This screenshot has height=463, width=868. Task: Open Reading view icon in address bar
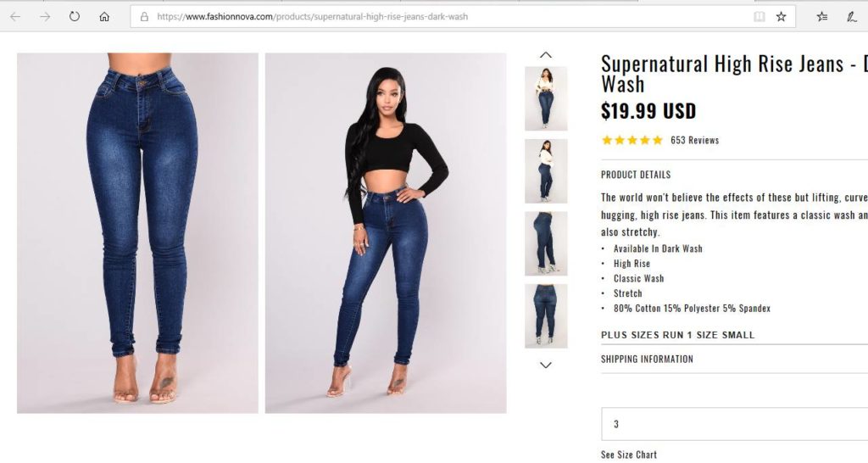tap(759, 16)
